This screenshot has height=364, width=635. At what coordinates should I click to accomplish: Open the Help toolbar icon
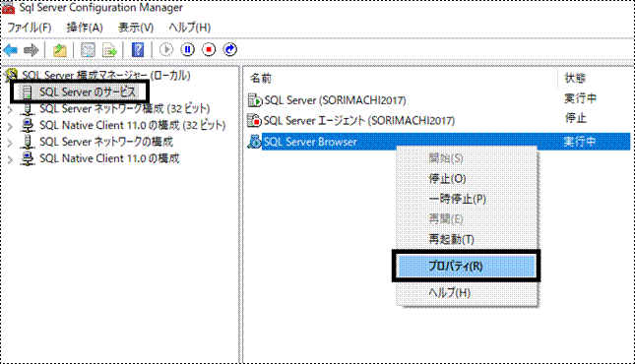click(x=138, y=50)
